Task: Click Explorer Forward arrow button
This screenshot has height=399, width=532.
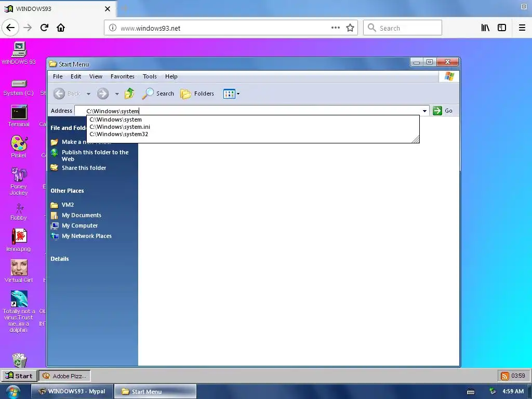Action: [103, 94]
